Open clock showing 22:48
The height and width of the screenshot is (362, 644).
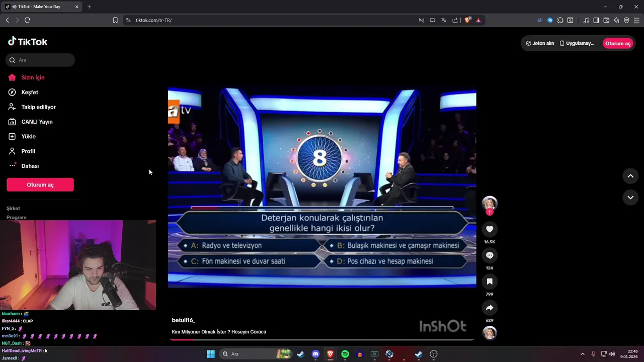(x=629, y=354)
